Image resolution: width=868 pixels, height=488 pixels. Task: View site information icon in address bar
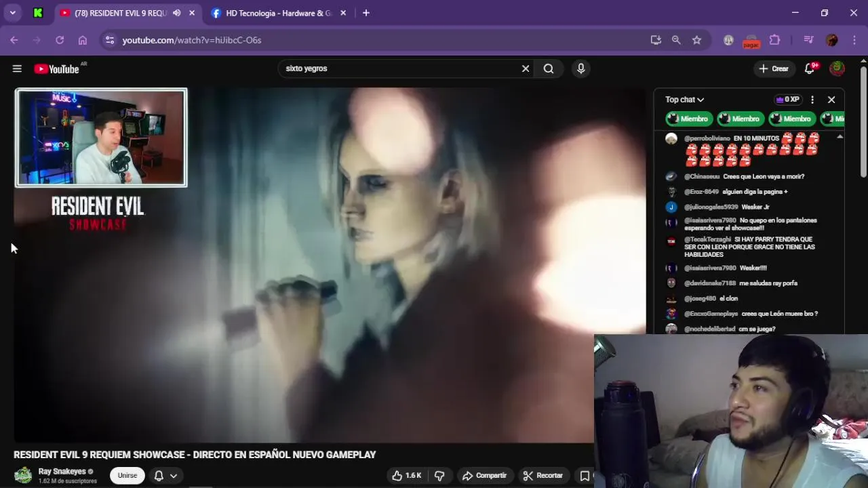[110, 40]
